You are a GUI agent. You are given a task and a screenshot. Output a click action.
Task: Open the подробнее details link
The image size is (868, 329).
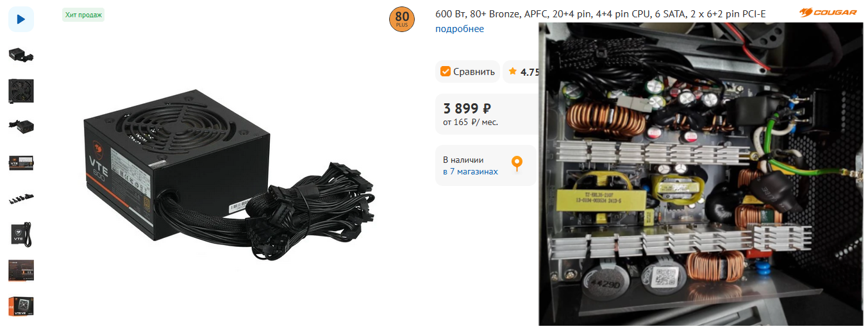(x=460, y=29)
